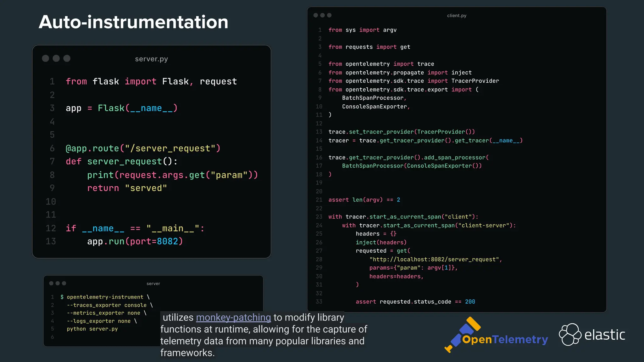This screenshot has height=362, width=644.
Task: Click the 'headers=headers,' line
Action: [397, 277]
